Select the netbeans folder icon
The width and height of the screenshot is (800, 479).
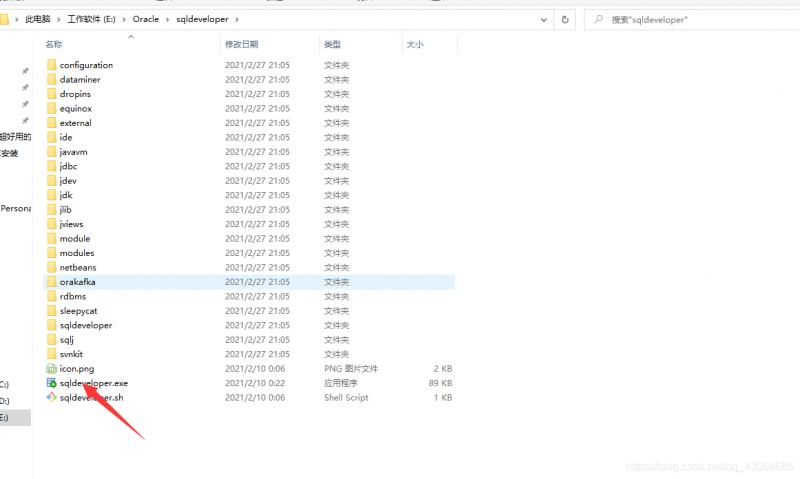pyautogui.click(x=52, y=267)
